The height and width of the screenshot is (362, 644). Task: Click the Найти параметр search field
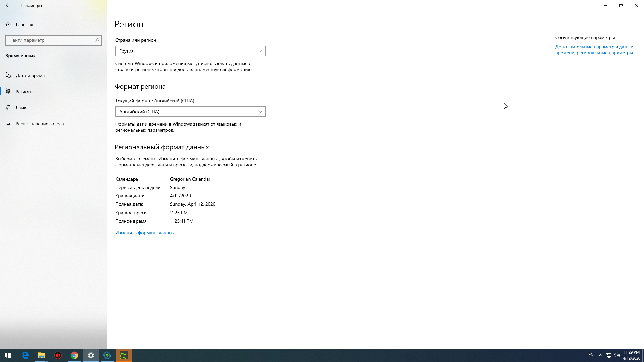pos(50,40)
